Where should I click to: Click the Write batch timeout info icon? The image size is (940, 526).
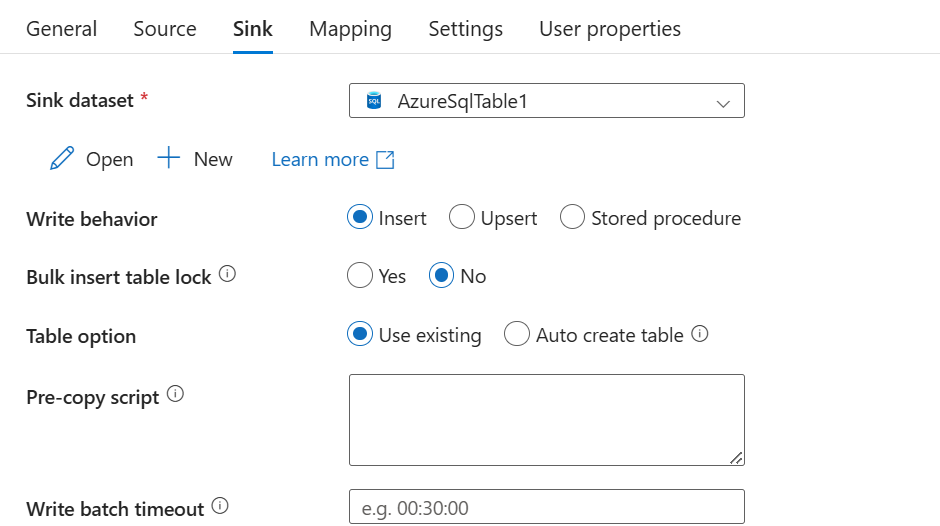220,506
